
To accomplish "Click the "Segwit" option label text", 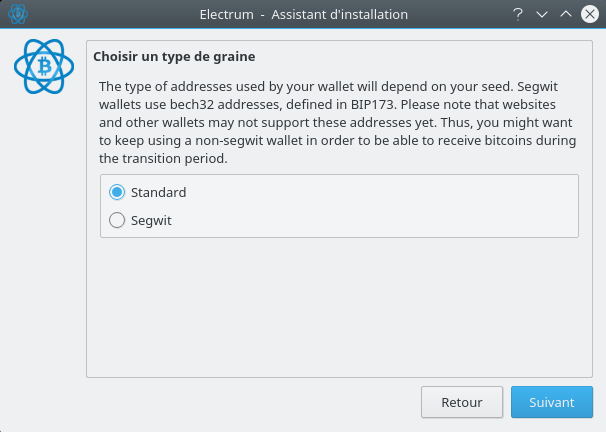I will (152, 220).
